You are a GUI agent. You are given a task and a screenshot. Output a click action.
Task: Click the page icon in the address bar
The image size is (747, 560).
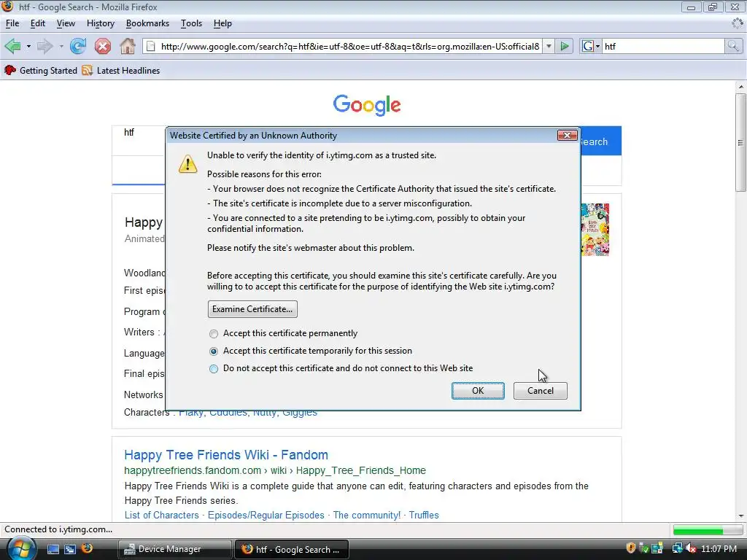[150, 46]
